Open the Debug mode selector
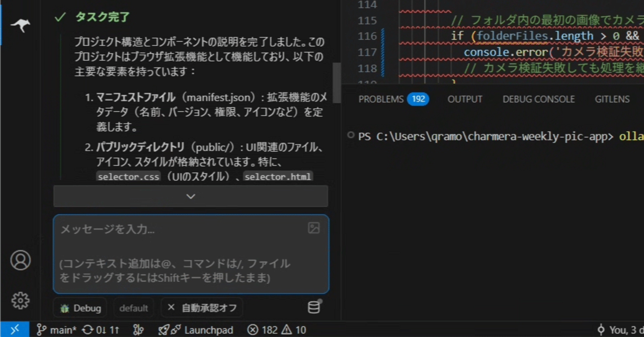Screen dimensions: 644x337 click(x=80, y=307)
